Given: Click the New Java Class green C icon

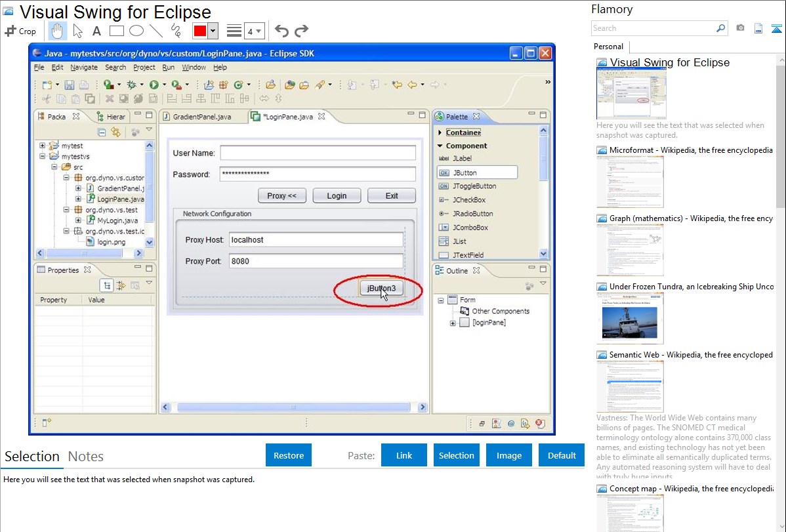Looking at the screenshot, I should click(x=239, y=85).
